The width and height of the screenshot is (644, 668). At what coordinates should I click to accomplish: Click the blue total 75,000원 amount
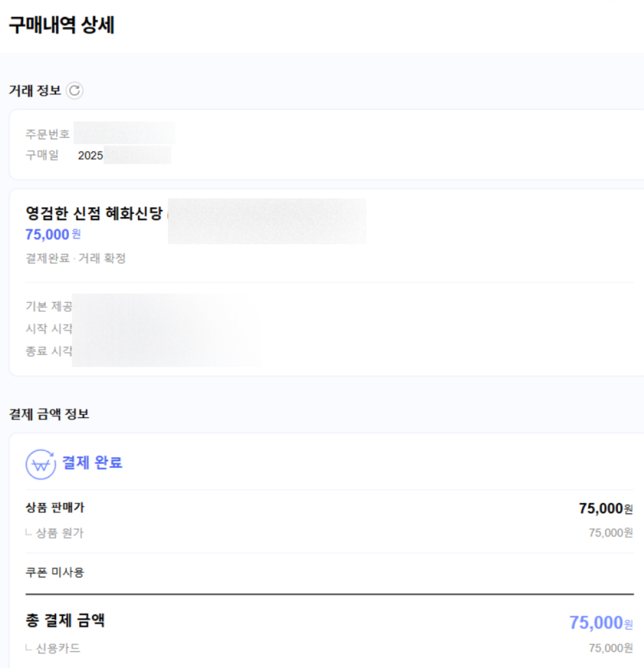coord(600,623)
